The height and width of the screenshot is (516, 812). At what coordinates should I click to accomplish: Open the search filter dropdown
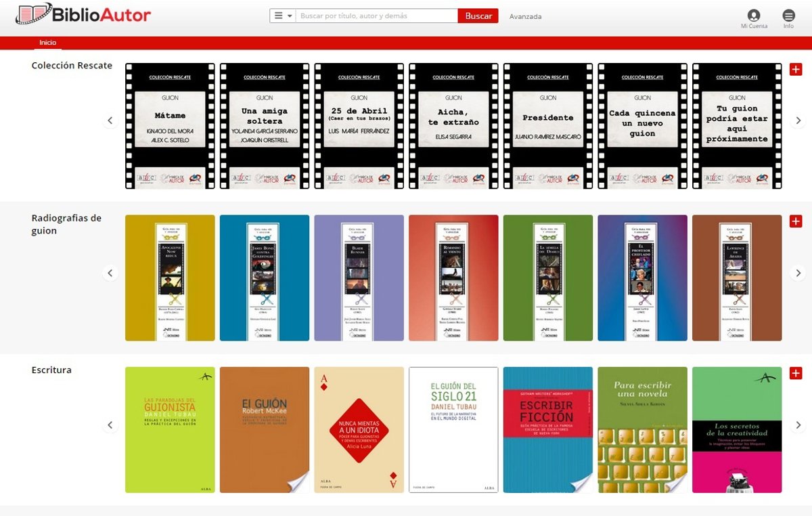[x=283, y=16]
